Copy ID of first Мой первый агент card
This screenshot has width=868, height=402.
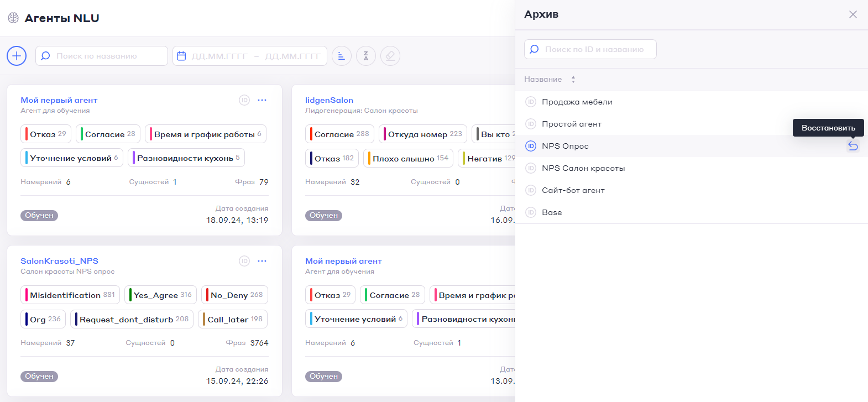pyautogui.click(x=244, y=100)
